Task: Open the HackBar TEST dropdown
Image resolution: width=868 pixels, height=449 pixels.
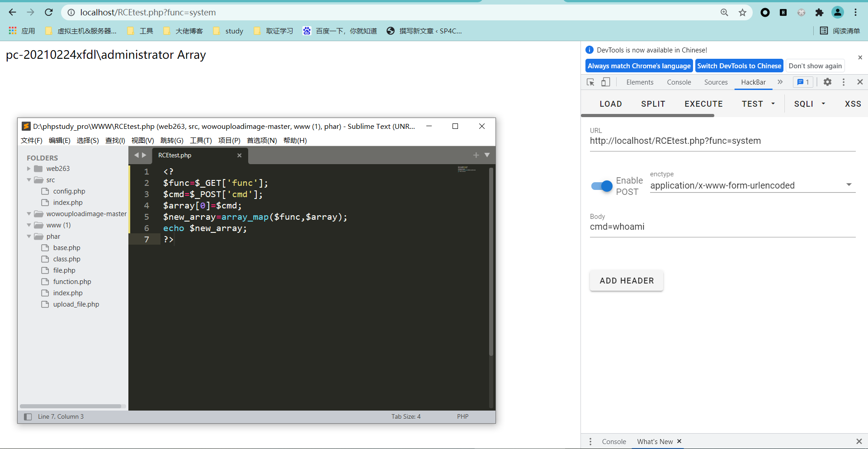Action: click(758, 104)
